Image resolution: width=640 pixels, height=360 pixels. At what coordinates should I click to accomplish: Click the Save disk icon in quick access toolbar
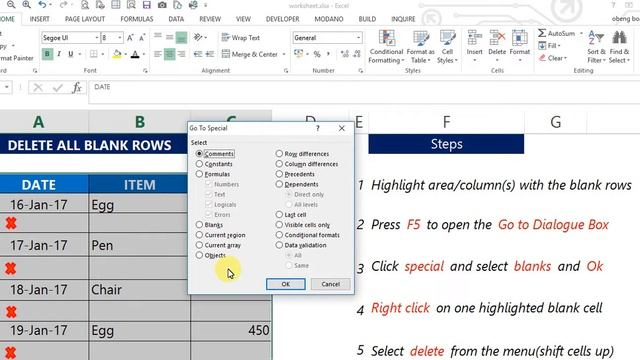click(146, 5)
